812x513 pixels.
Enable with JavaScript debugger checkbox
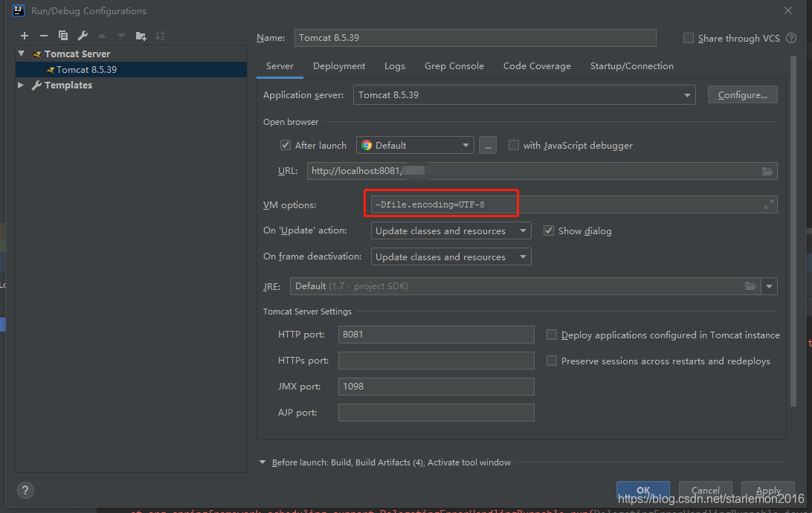514,145
